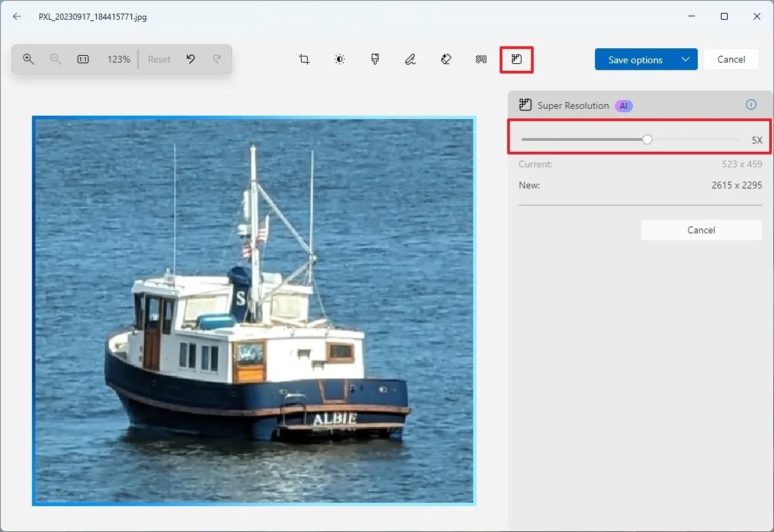The height and width of the screenshot is (532, 774).
Task: Click the 5X scale value label
Action: pos(757,140)
